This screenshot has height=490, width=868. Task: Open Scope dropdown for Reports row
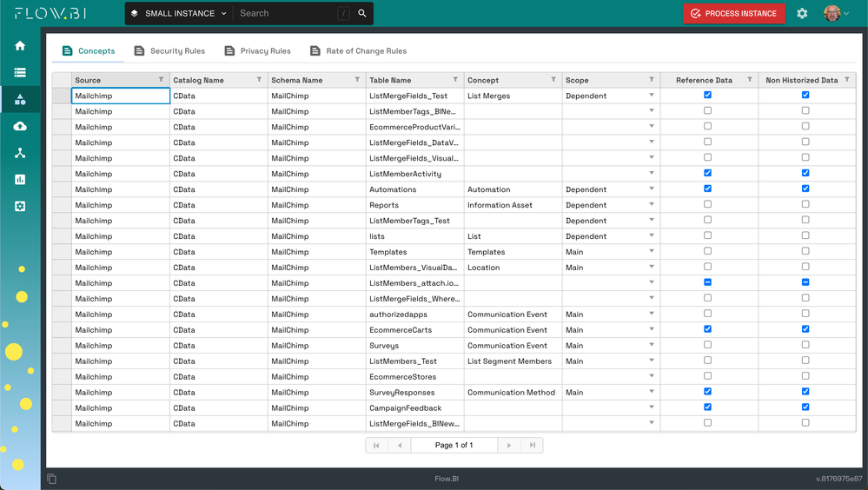click(652, 204)
